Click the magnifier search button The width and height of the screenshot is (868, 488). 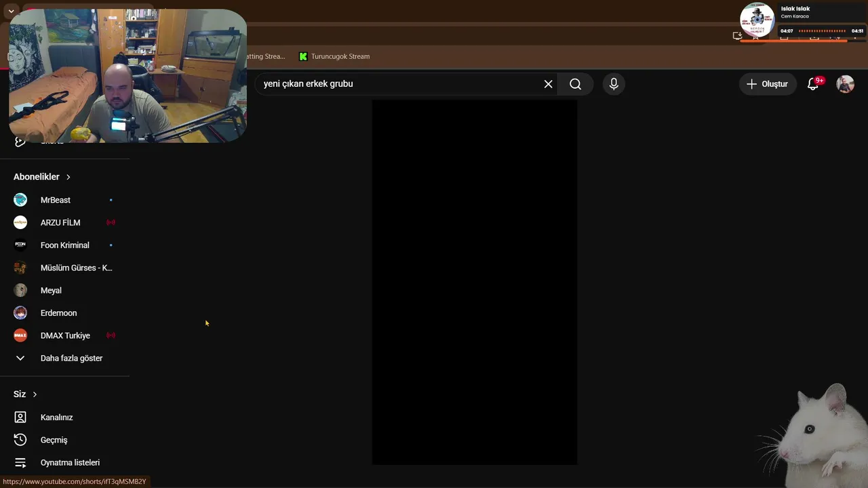pyautogui.click(x=576, y=84)
